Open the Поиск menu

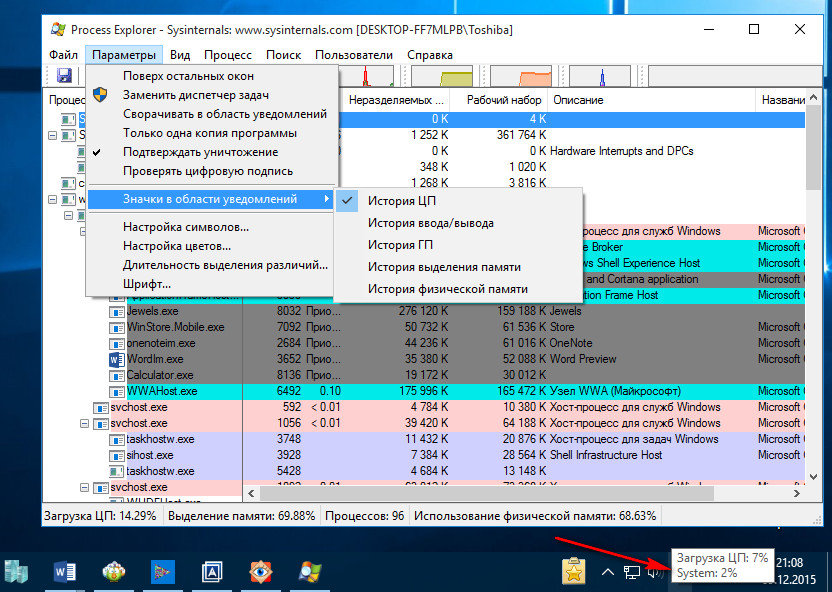[x=283, y=55]
